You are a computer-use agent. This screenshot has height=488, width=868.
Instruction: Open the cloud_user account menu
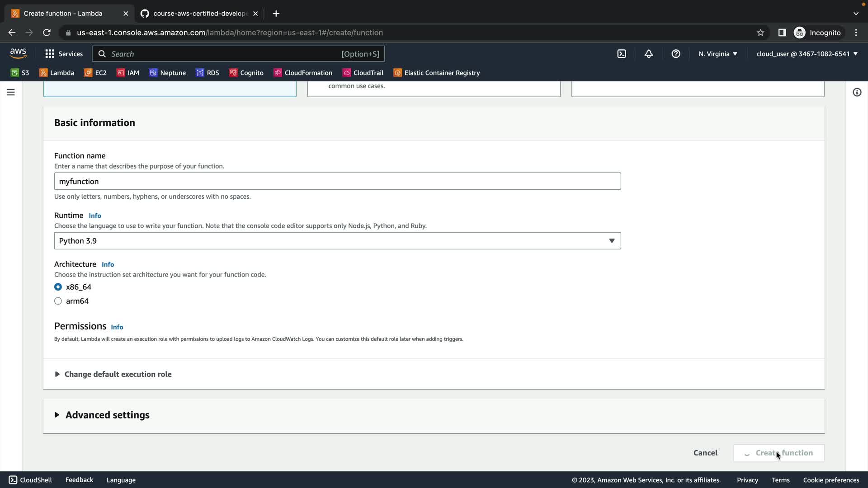[x=807, y=54]
